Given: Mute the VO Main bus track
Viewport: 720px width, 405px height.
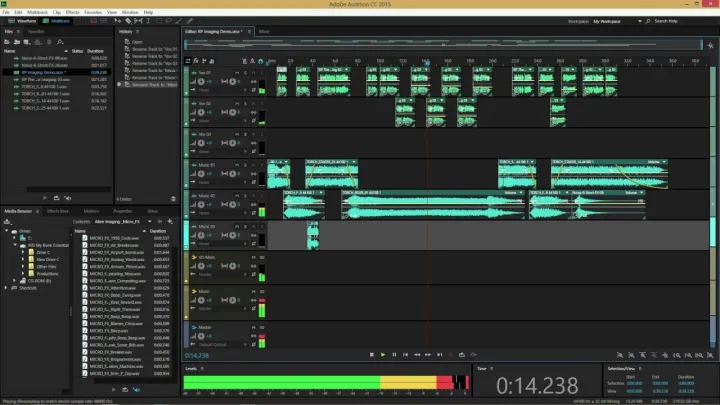Looking at the screenshot, I should (253, 257).
